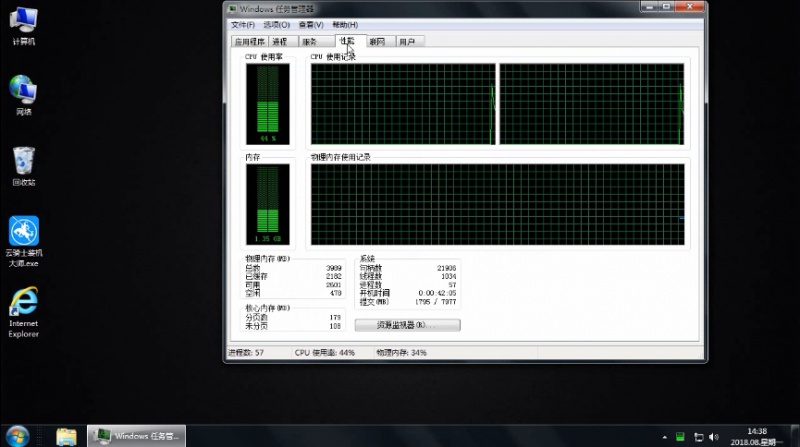Click the volume speaker tray icon
Screen dimensions: 800x447
click(x=714, y=437)
